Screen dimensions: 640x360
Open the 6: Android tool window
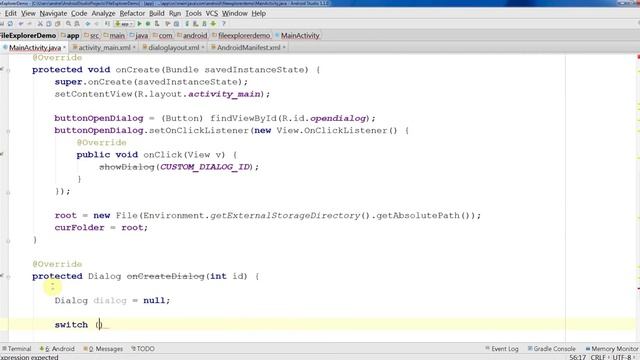(x=57, y=349)
